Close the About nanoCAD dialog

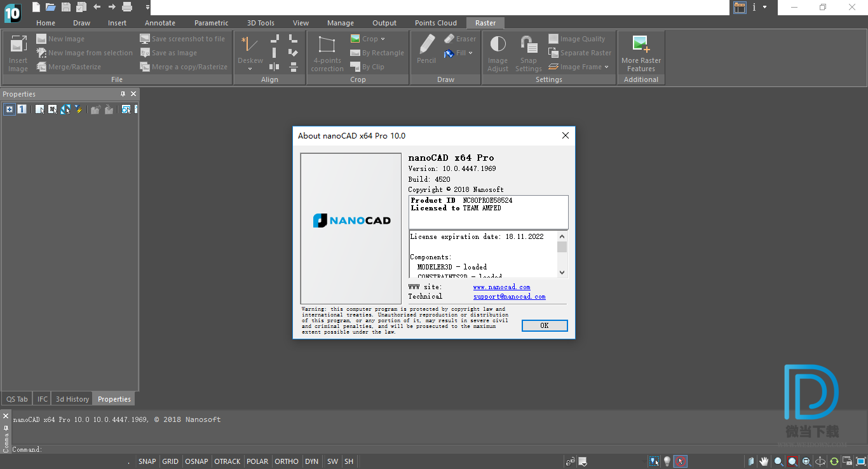click(x=566, y=135)
